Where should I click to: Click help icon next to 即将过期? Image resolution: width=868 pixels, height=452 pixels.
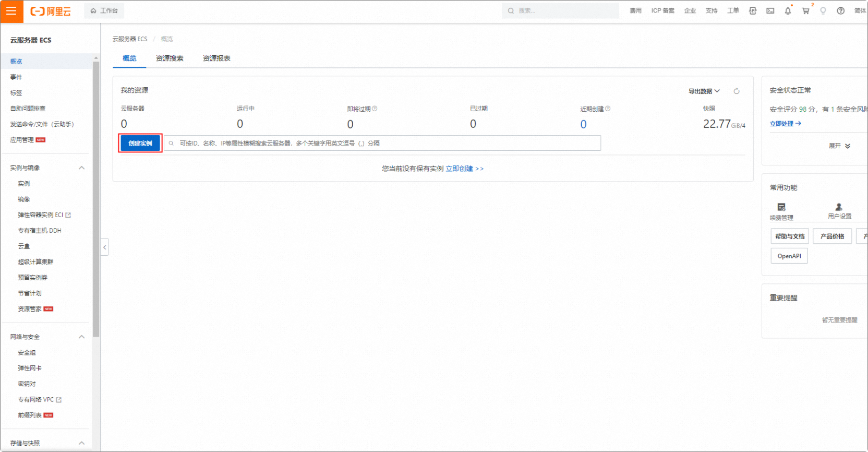(375, 109)
